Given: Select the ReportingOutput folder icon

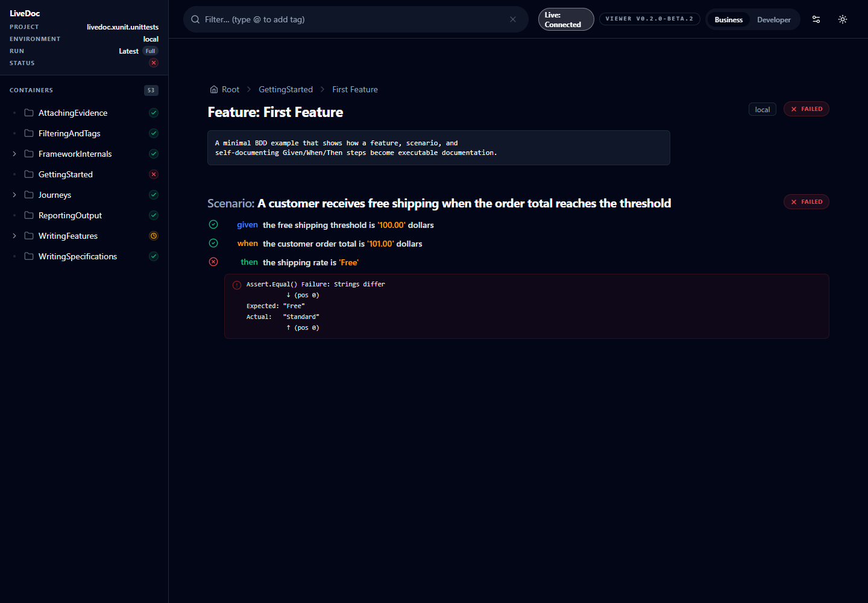Looking at the screenshot, I should [29, 215].
